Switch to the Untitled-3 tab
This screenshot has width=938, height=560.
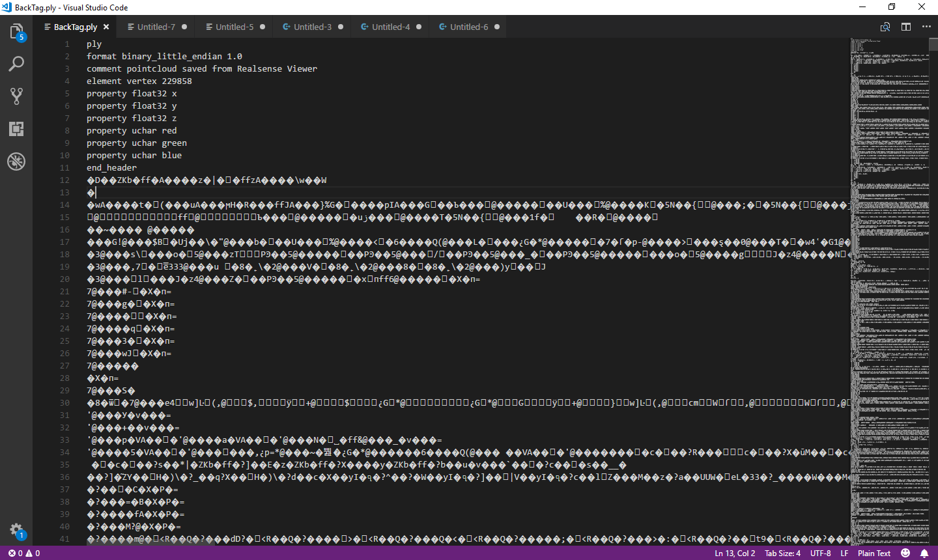(311, 27)
